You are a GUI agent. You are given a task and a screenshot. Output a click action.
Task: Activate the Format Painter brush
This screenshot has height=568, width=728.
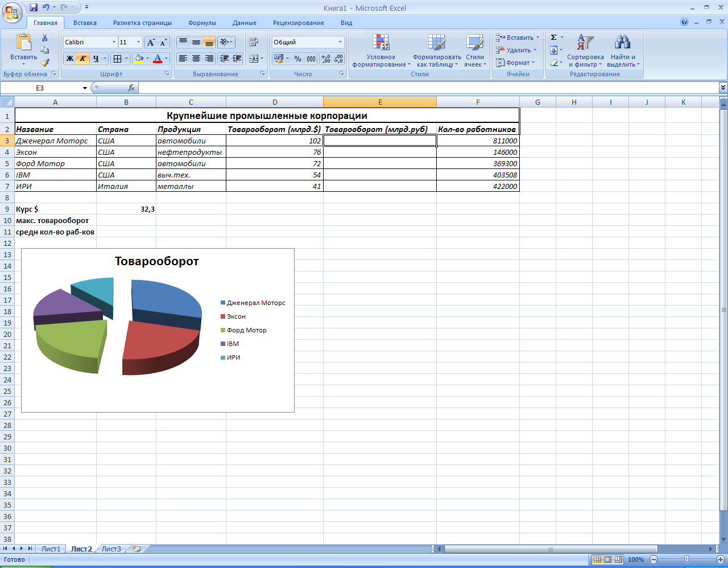(45, 63)
